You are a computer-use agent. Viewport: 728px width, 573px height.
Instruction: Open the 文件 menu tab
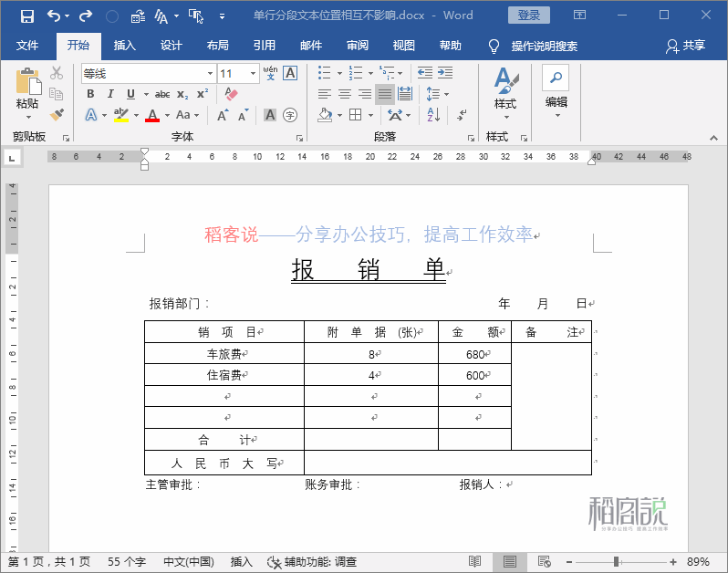[x=27, y=46]
